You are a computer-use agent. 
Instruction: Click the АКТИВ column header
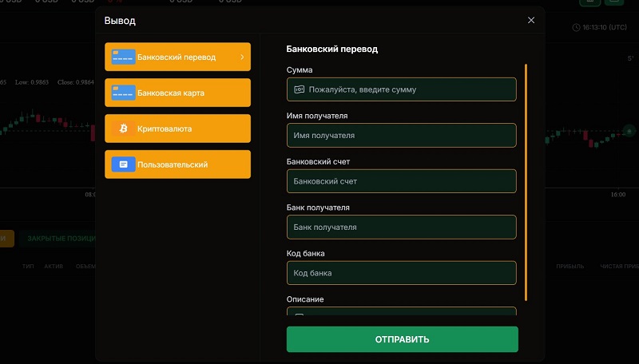coord(54,267)
